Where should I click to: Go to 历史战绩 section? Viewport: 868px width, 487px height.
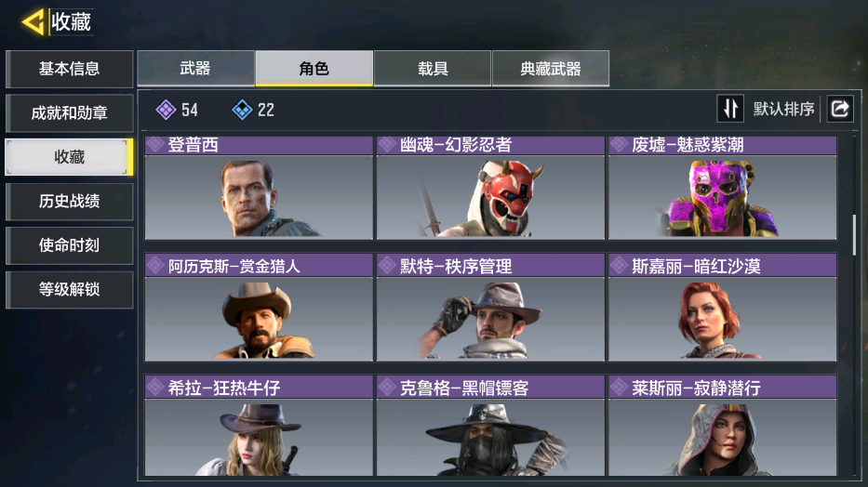(x=69, y=201)
